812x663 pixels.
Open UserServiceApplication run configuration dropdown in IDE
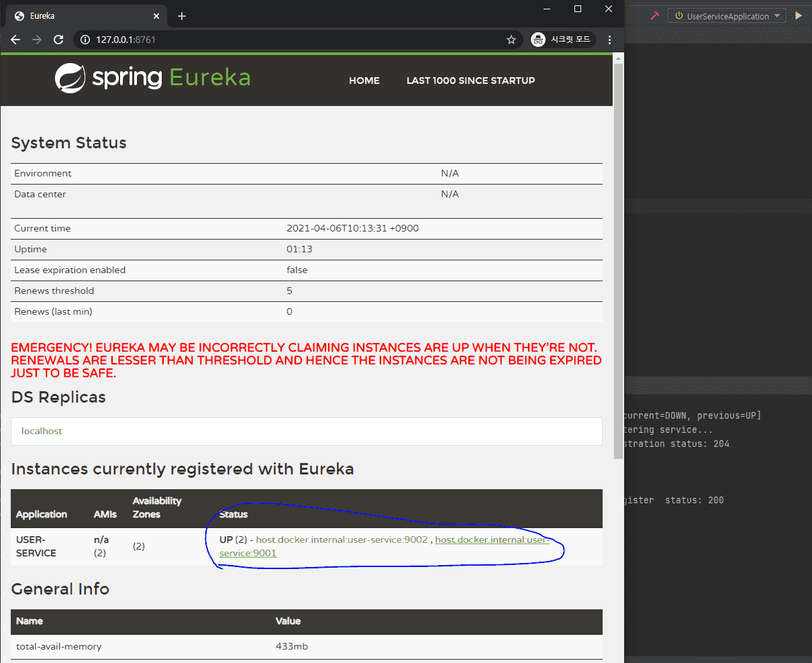[727, 16]
